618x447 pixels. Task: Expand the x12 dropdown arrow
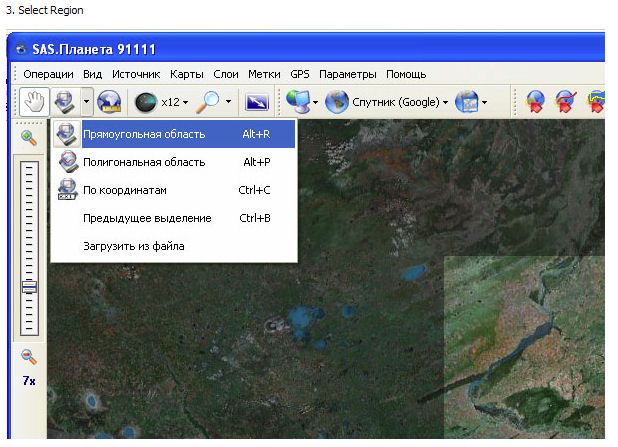coord(185,102)
